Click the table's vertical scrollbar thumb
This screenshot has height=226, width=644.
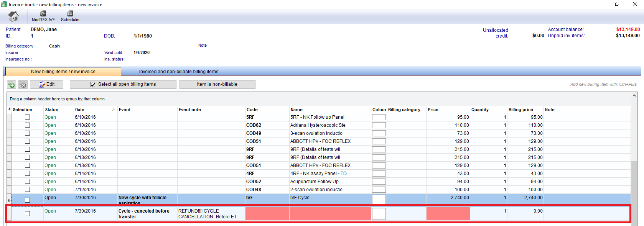click(x=634, y=193)
